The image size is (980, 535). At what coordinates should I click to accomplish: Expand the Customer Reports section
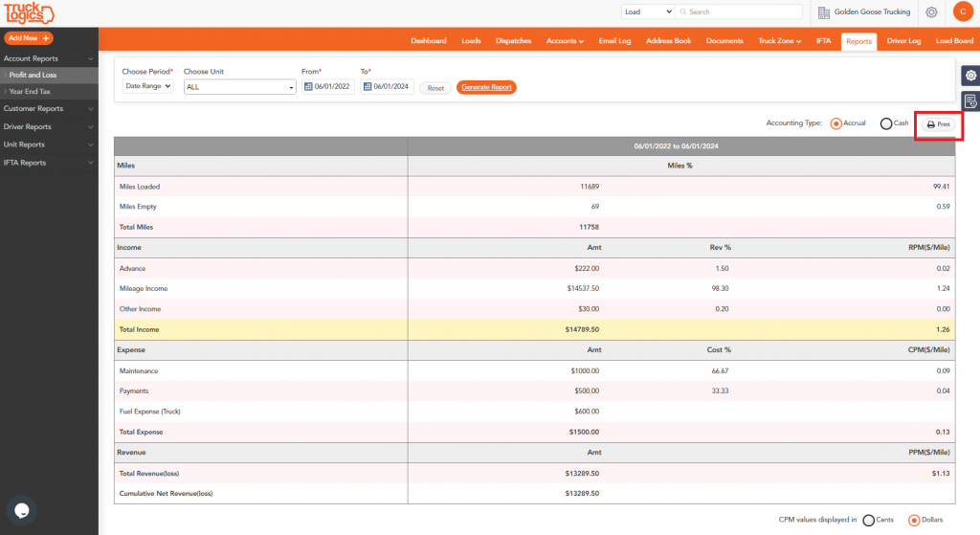pyautogui.click(x=49, y=109)
